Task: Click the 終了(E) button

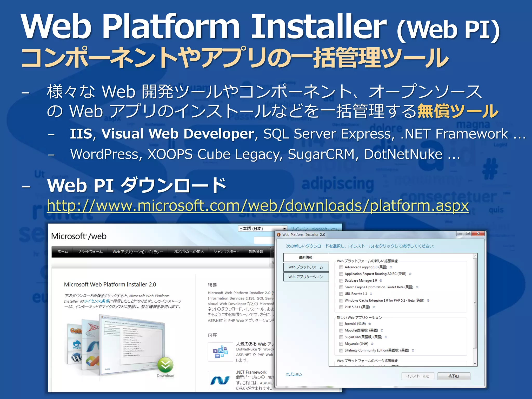Action: (454, 376)
